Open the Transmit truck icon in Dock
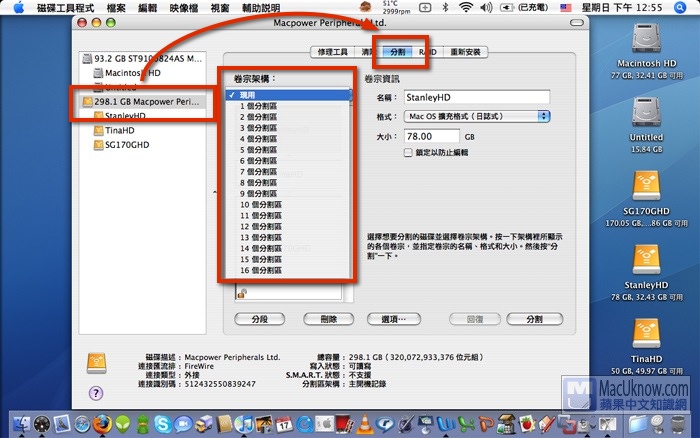The height and width of the screenshot is (438, 700). coord(204,424)
